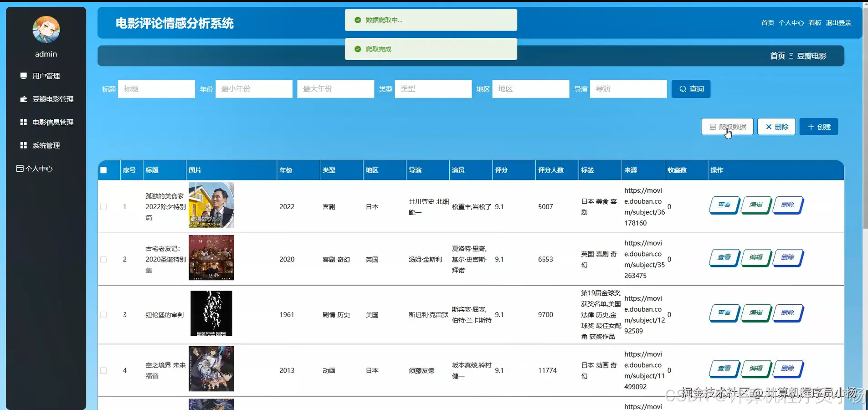Click the 斯坦利·克雷默 director cell
Screen dimensions: 868x410
[x=428, y=315]
